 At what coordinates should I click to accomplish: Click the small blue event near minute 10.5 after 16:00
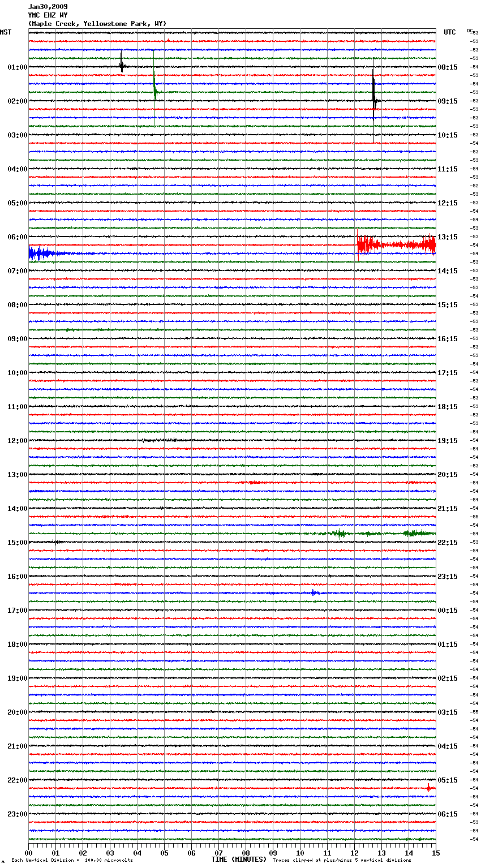tap(315, 593)
